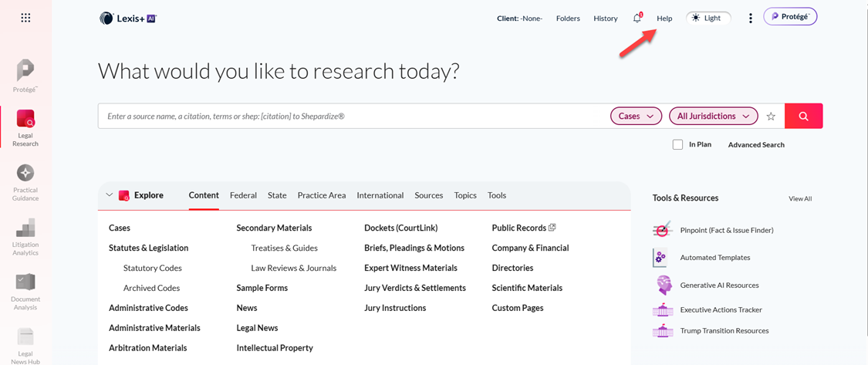The height and width of the screenshot is (365, 868).
Task: Switch to the Content tab
Action: 204,195
